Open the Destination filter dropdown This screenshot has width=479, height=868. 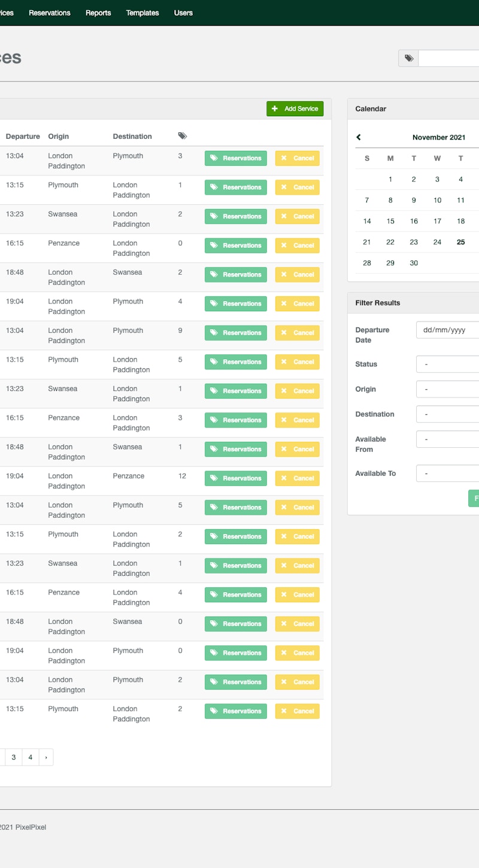click(x=447, y=414)
